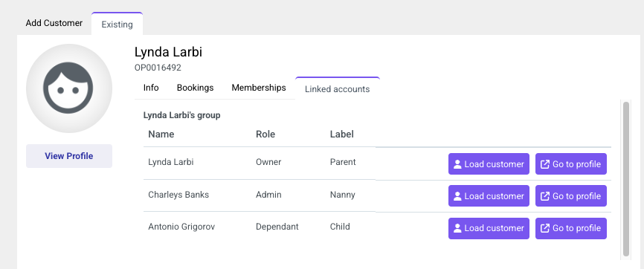
Task: Click the Nanny label cell
Action: tap(343, 195)
